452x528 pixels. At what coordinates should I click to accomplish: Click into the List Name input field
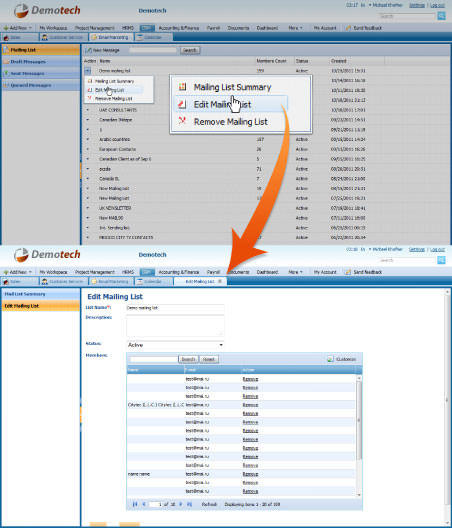click(175, 308)
